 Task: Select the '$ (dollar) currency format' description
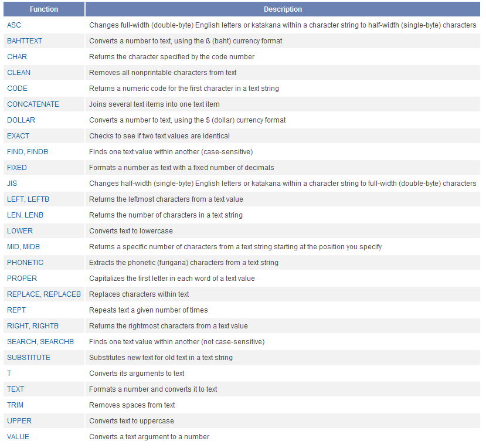coord(187,120)
